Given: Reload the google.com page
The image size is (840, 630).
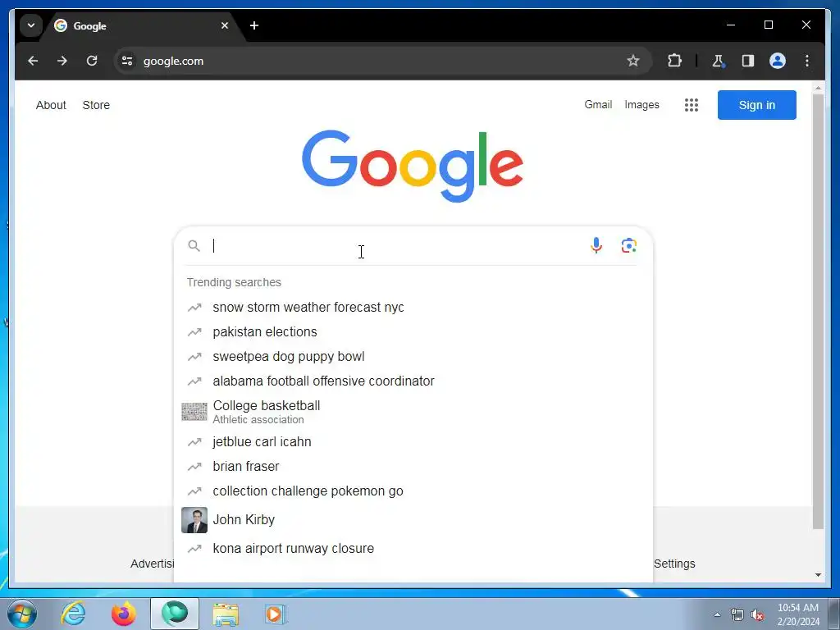Looking at the screenshot, I should click(92, 61).
